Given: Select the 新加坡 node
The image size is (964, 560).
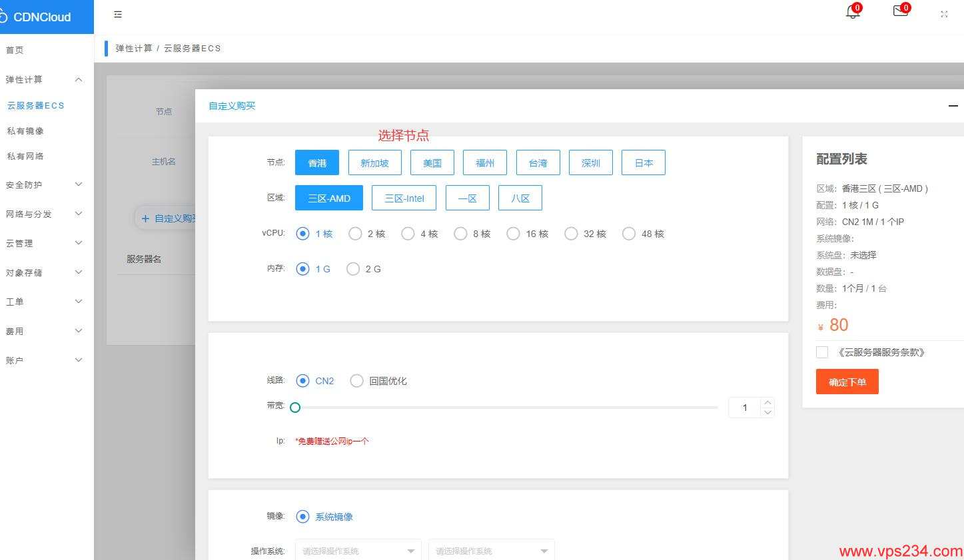Looking at the screenshot, I should pos(374,162).
